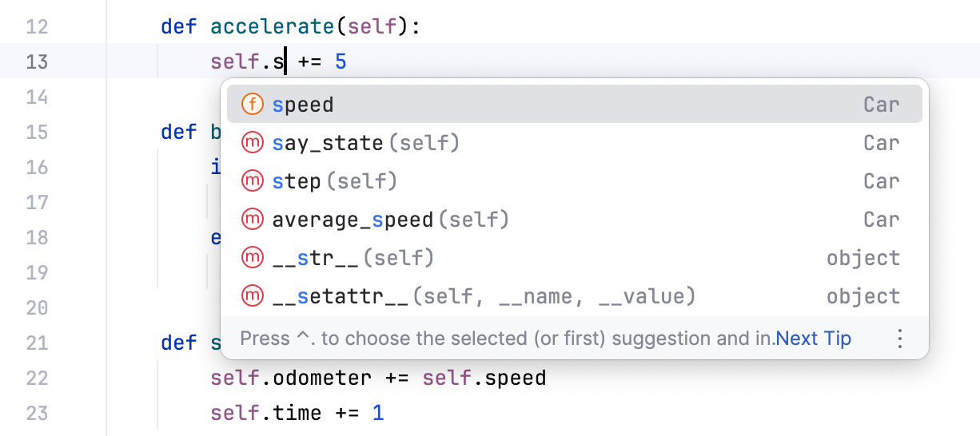
Task: Click the method icon beside __str__
Action: pyautogui.click(x=252, y=258)
